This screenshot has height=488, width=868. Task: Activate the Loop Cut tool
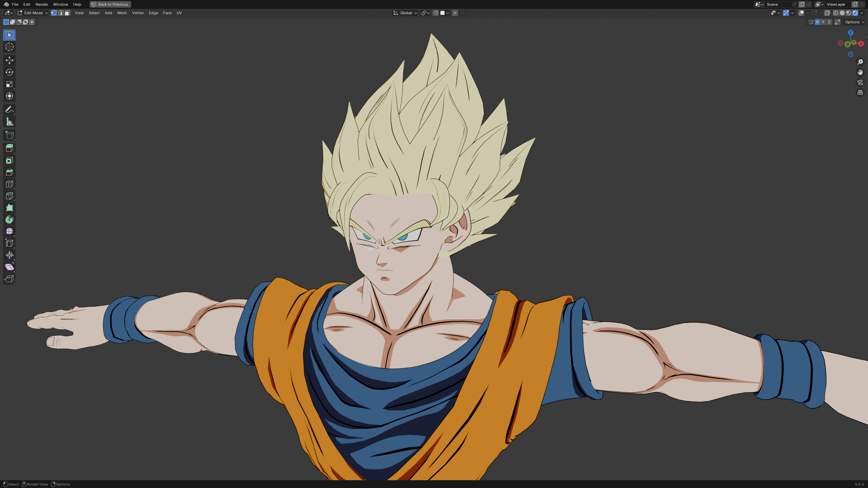(x=9, y=184)
